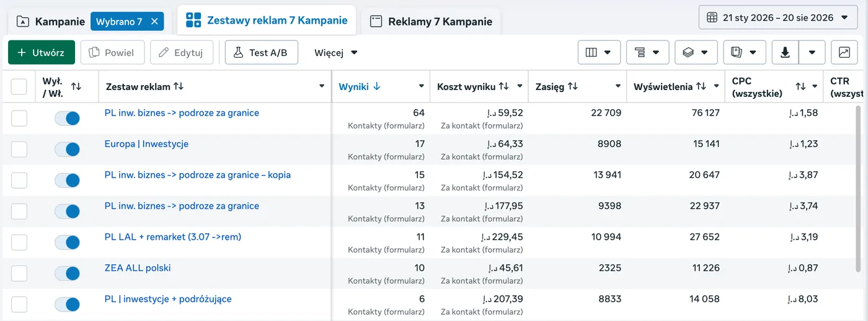Disable PL LAL + remarket ad set
Screen dimensions: 868x321
pos(67,242)
